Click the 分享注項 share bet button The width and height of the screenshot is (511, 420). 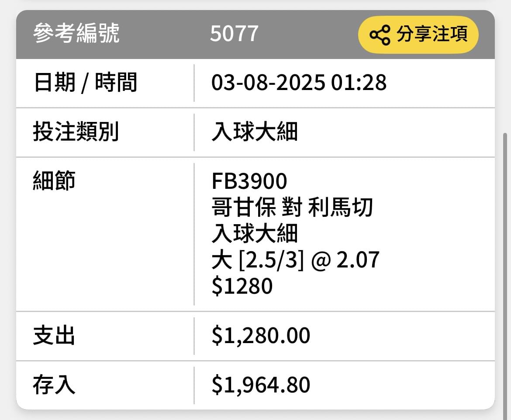point(418,34)
